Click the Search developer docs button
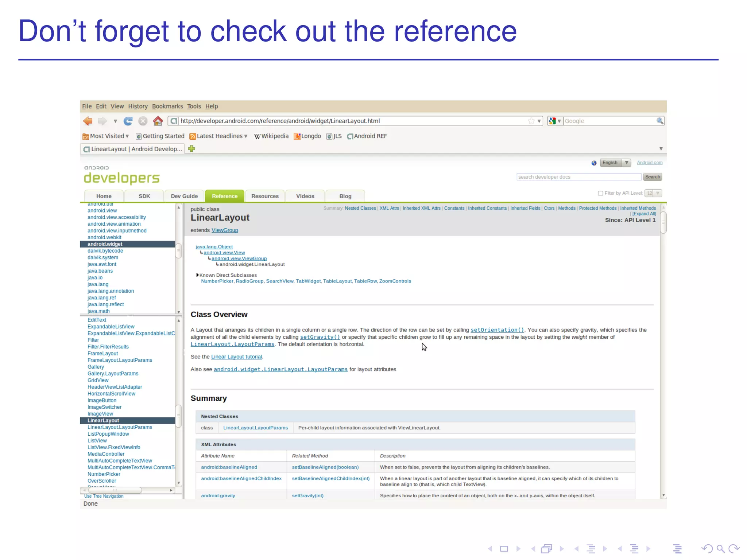Image resolution: width=747 pixels, height=560 pixels. [x=653, y=177]
